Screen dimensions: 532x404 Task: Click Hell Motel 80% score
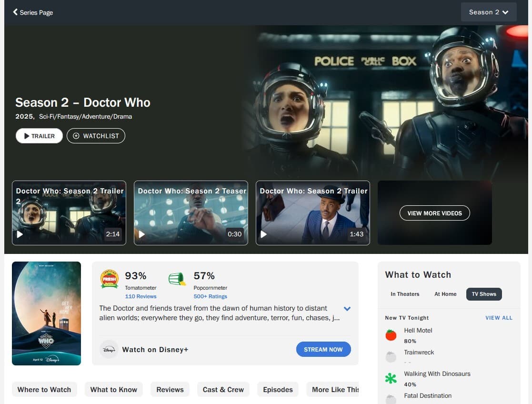point(410,341)
